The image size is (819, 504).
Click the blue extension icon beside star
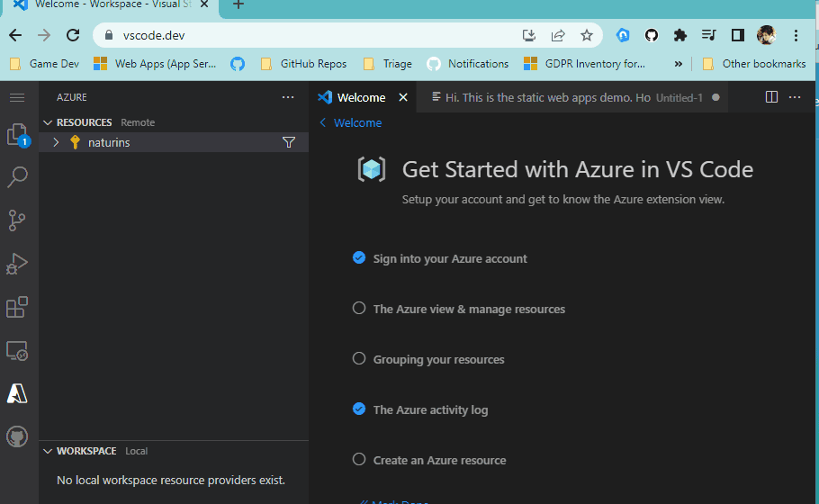tap(623, 35)
